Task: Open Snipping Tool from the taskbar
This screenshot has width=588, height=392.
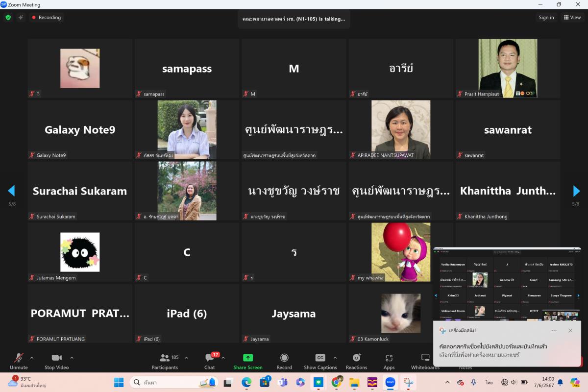Action: 408,382
